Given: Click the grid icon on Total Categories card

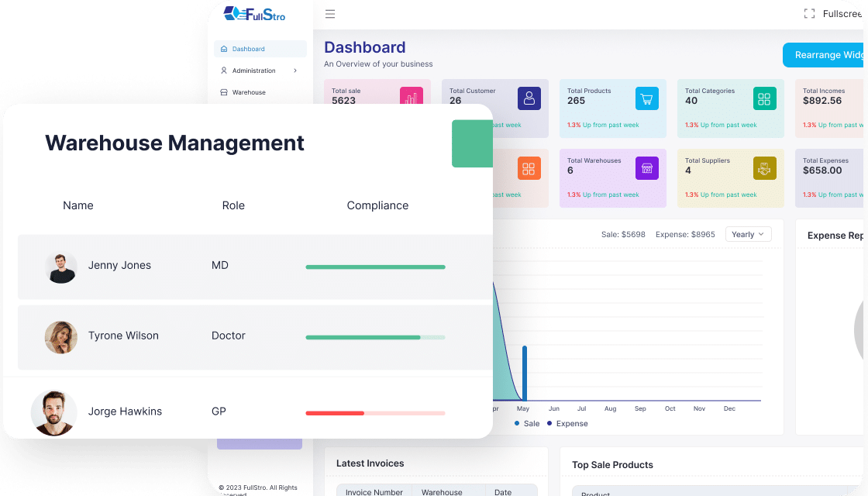Looking at the screenshot, I should [764, 98].
